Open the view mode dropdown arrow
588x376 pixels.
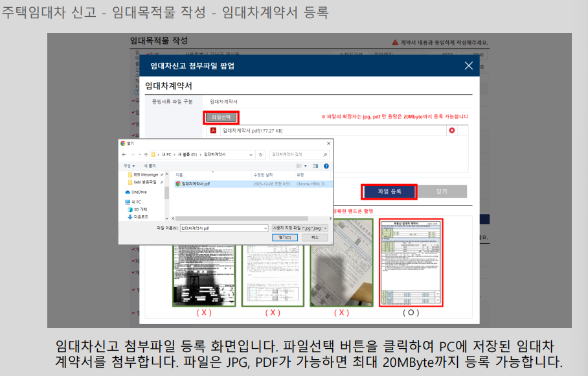tap(305, 165)
